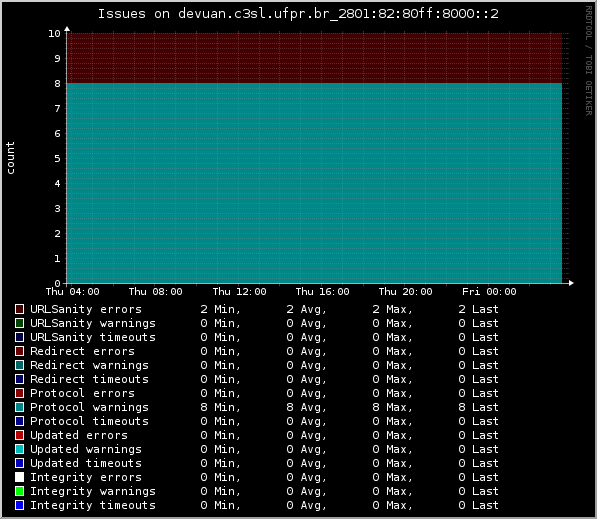This screenshot has height=519, width=597.
Task: Click the graph title text
Action: pyautogui.click(x=298, y=14)
